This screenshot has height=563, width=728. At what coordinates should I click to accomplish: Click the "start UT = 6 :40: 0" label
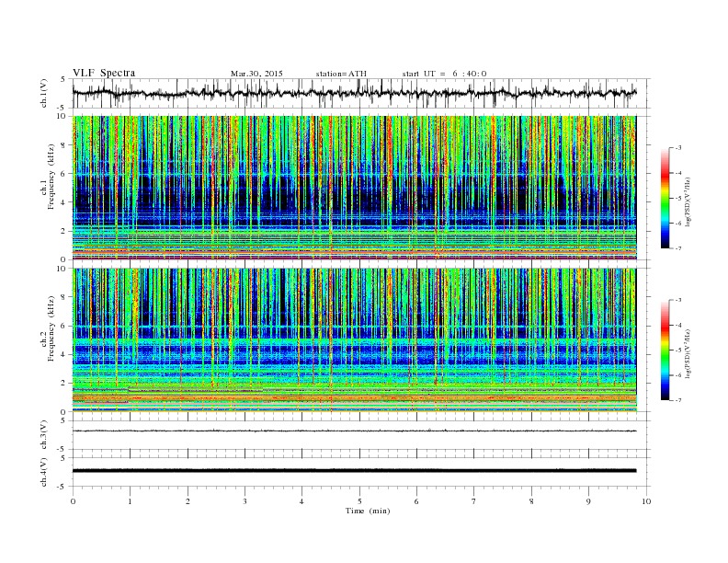pyautogui.click(x=444, y=74)
